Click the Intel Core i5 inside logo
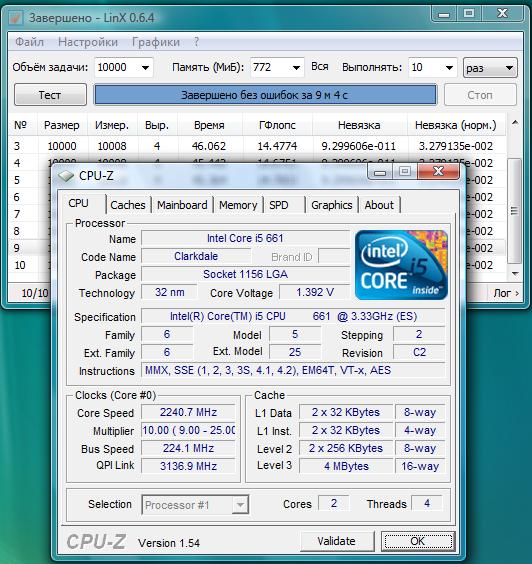The width and height of the screenshot is (532, 564). point(401,265)
